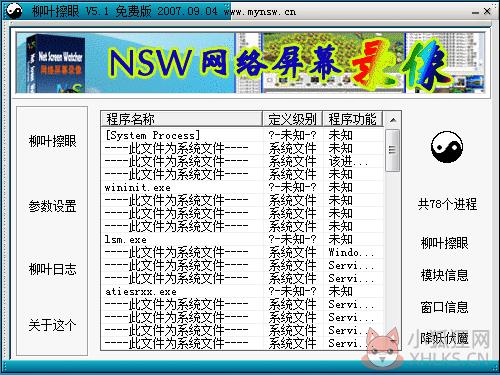The image size is (500, 375).
Task: Open the 柳叶擦眼 tab in the left sidebar
Action: [52, 141]
